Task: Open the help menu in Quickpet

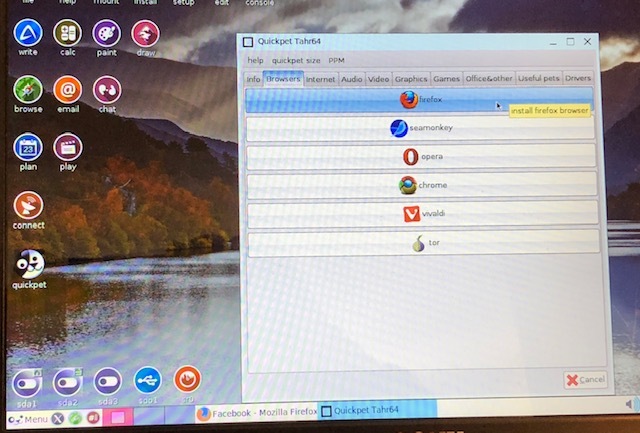Action: pyautogui.click(x=255, y=60)
